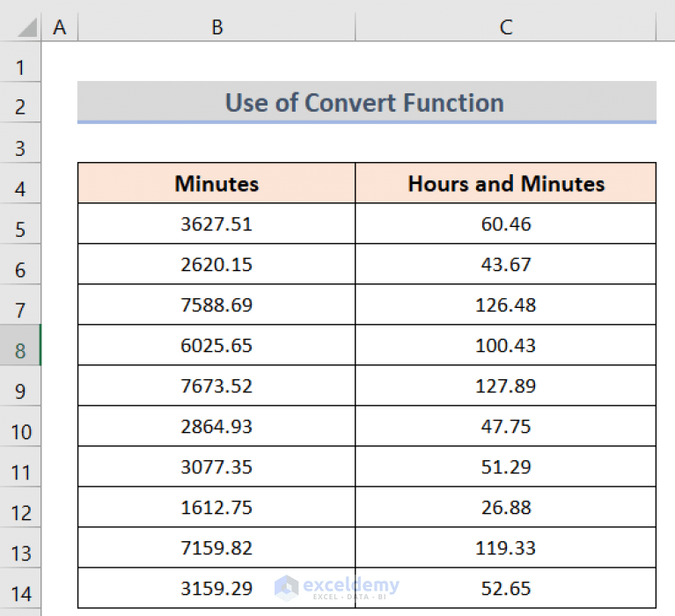Select row 1 header

(20, 62)
